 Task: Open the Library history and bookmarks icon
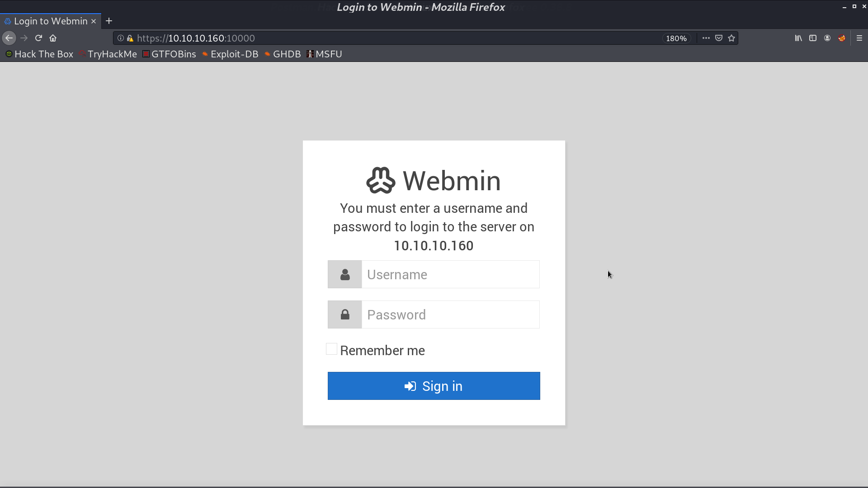click(798, 38)
